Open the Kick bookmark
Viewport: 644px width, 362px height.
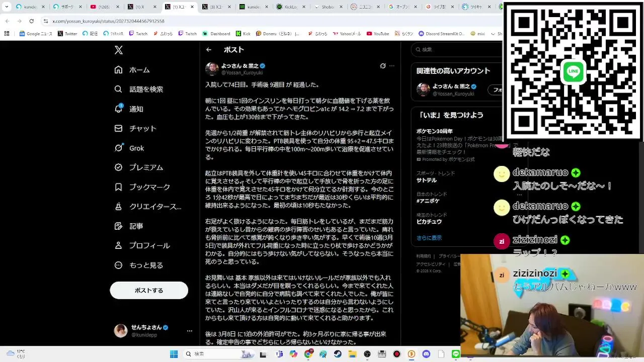[x=243, y=34]
